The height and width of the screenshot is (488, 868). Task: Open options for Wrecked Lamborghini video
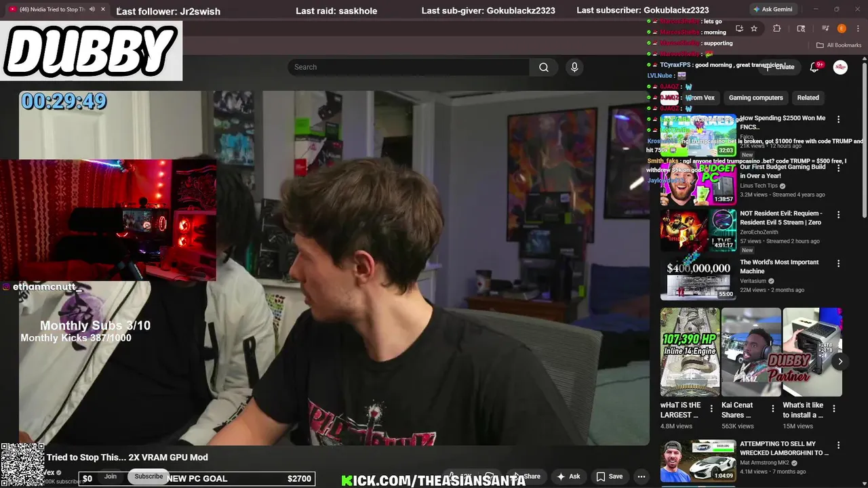(x=838, y=445)
